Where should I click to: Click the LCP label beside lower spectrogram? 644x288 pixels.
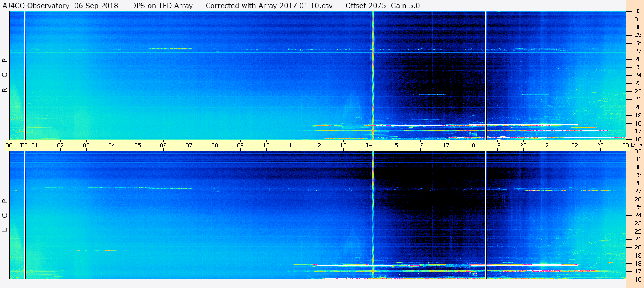(x=5, y=215)
